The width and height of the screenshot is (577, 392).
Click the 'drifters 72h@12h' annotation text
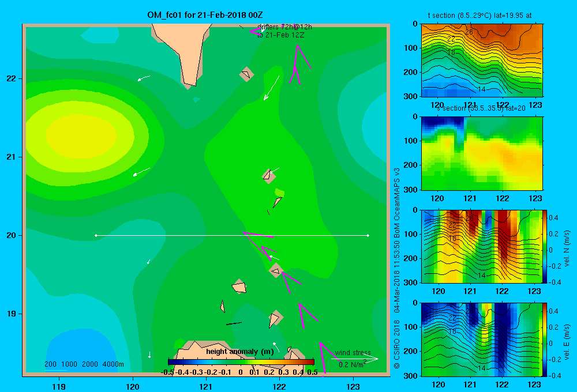pyautogui.click(x=284, y=27)
